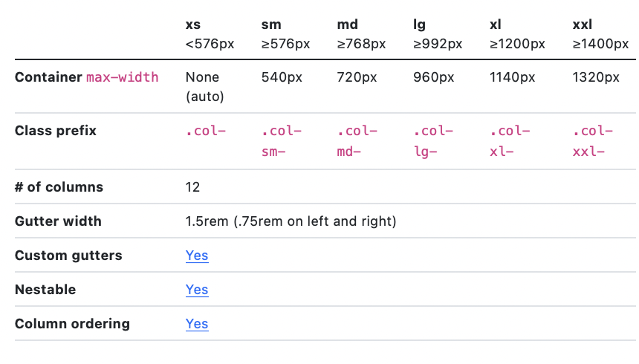Viewport: 639px width, 364px height.
Task: Click the .col-xl- class prefix code
Action: tap(510, 141)
